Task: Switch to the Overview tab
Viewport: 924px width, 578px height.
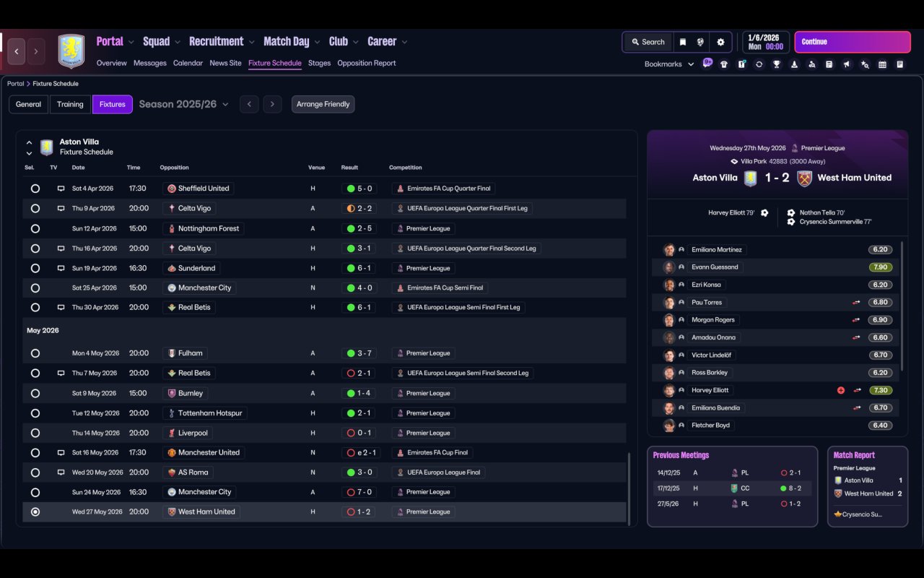Action: click(x=112, y=63)
